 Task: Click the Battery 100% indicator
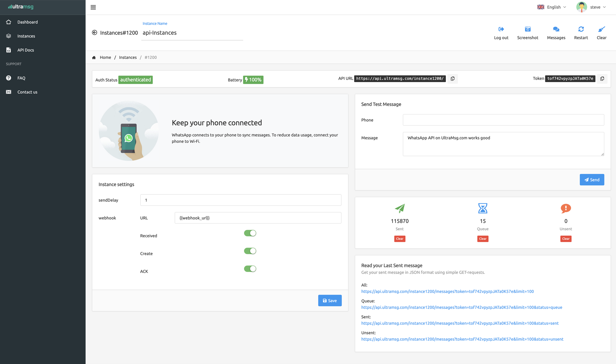(253, 80)
